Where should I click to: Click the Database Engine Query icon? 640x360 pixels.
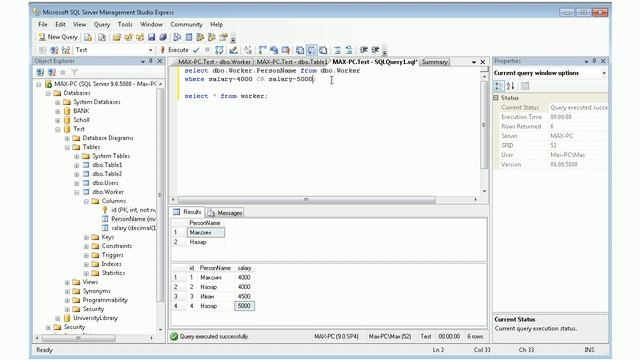[x=88, y=37]
